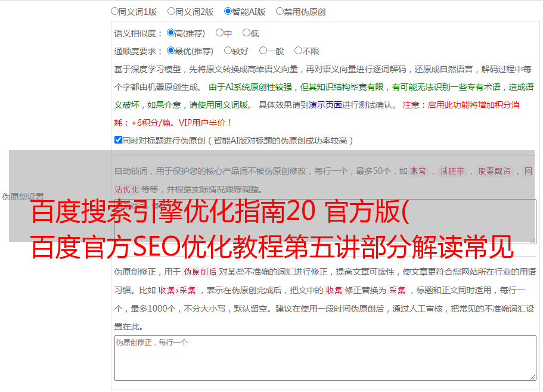Select the 同义词1版 radio option
The height and width of the screenshot is (392, 543).
[x=114, y=11]
